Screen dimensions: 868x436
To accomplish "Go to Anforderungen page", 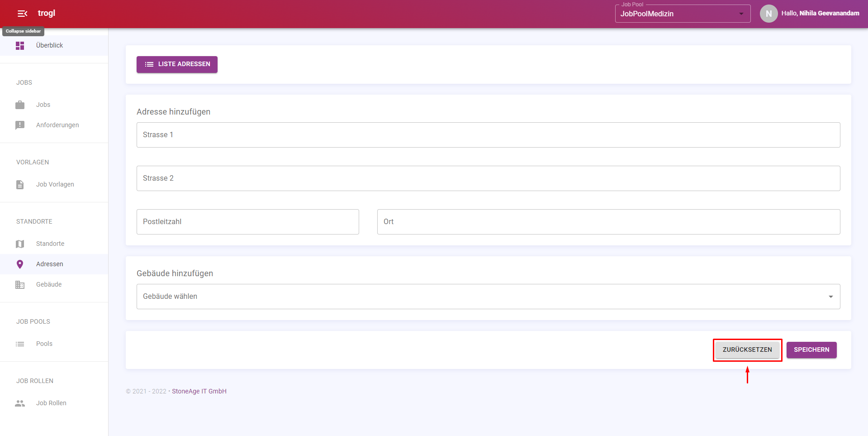I will (54, 125).
